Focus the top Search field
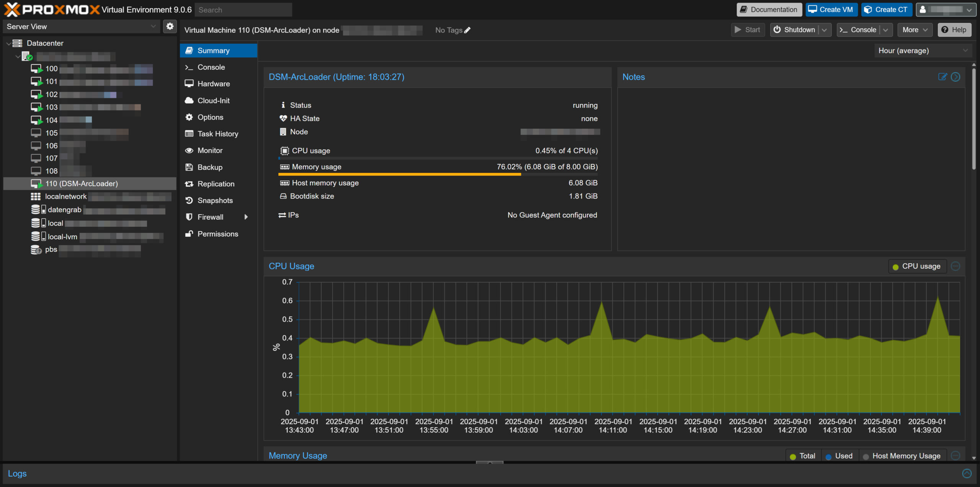 click(x=243, y=10)
